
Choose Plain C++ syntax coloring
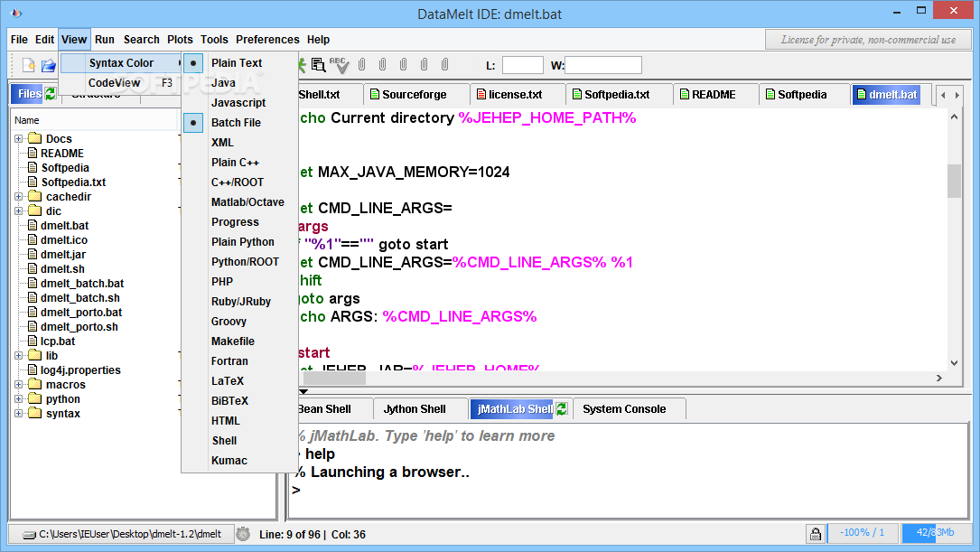click(x=235, y=163)
